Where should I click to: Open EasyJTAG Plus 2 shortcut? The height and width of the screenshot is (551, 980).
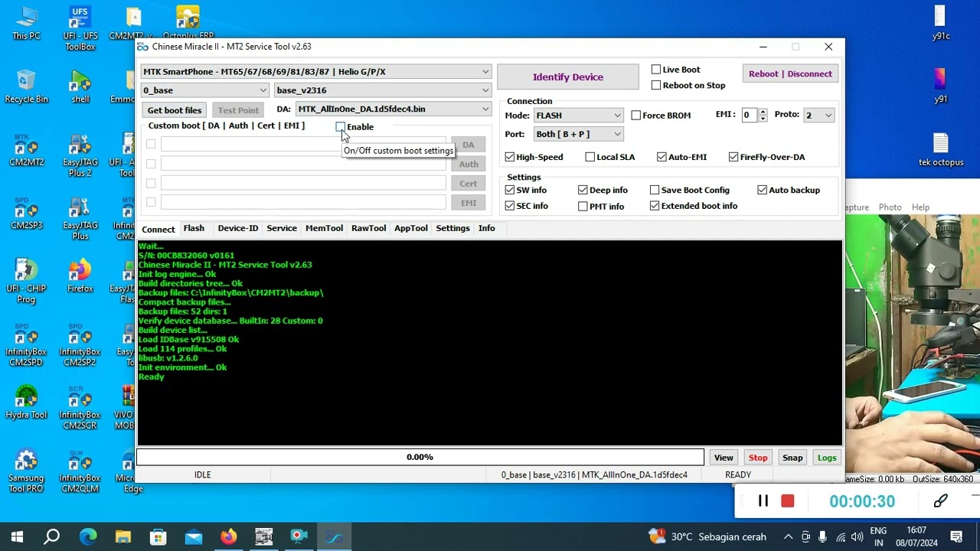[80, 156]
